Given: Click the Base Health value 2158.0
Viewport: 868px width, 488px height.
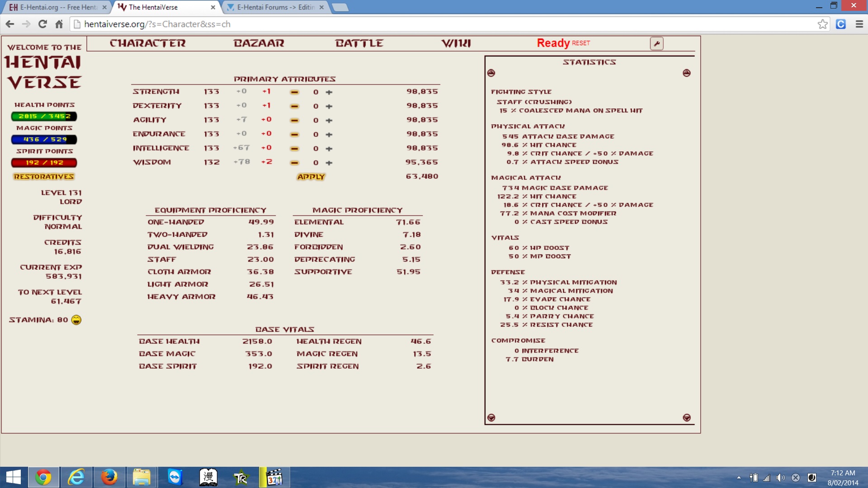Looking at the screenshot, I should tap(257, 342).
